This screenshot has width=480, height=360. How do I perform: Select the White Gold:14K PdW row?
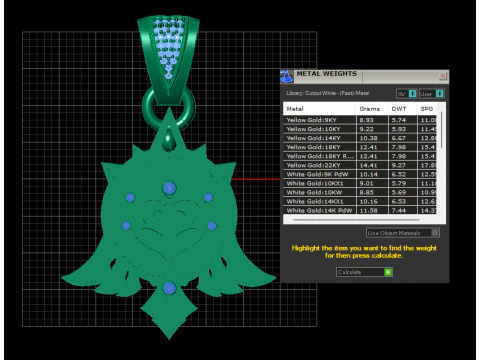coord(360,210)
